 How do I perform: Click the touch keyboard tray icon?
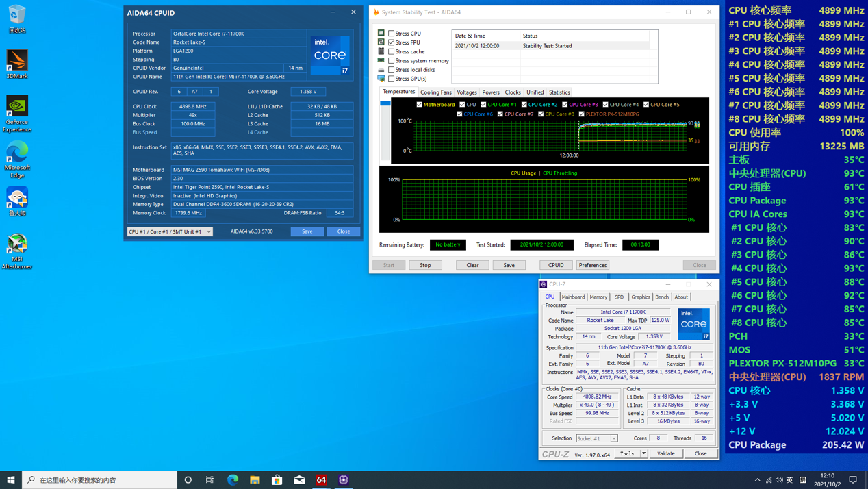[803, 480]
